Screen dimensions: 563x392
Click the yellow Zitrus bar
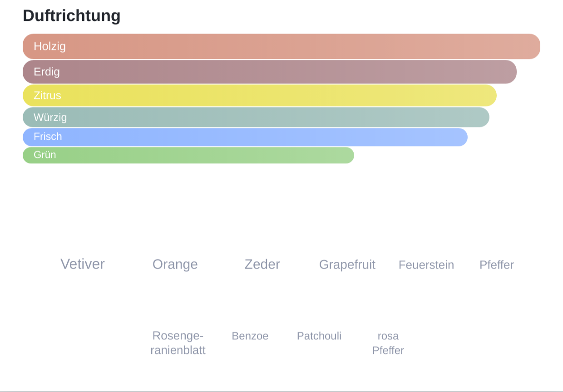pyautogui.click(x=260, y=95)
